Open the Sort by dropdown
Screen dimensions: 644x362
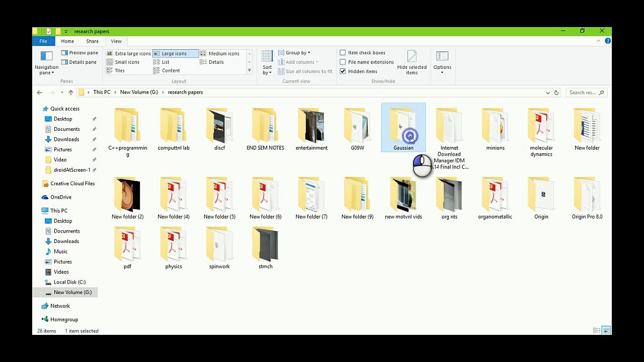[x=267, y=63]
